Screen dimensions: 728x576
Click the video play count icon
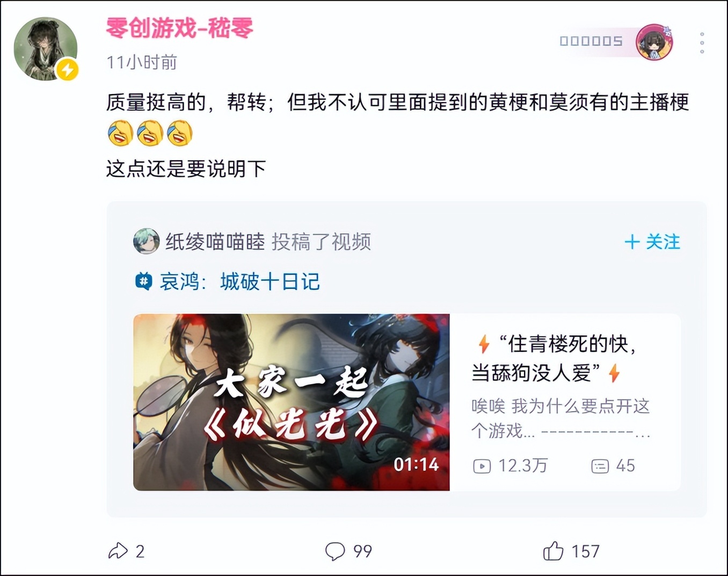coord(482,466)
